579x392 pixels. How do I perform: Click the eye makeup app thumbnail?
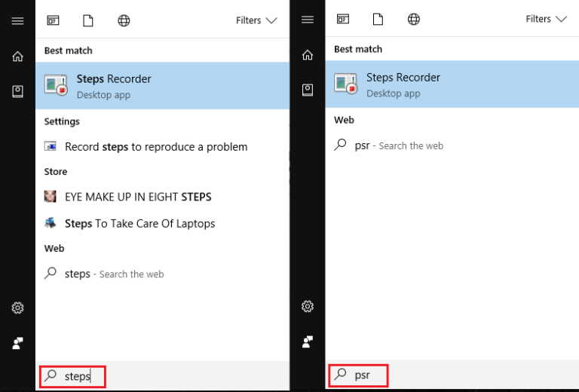pyautogui.click(x=51, y=196)
